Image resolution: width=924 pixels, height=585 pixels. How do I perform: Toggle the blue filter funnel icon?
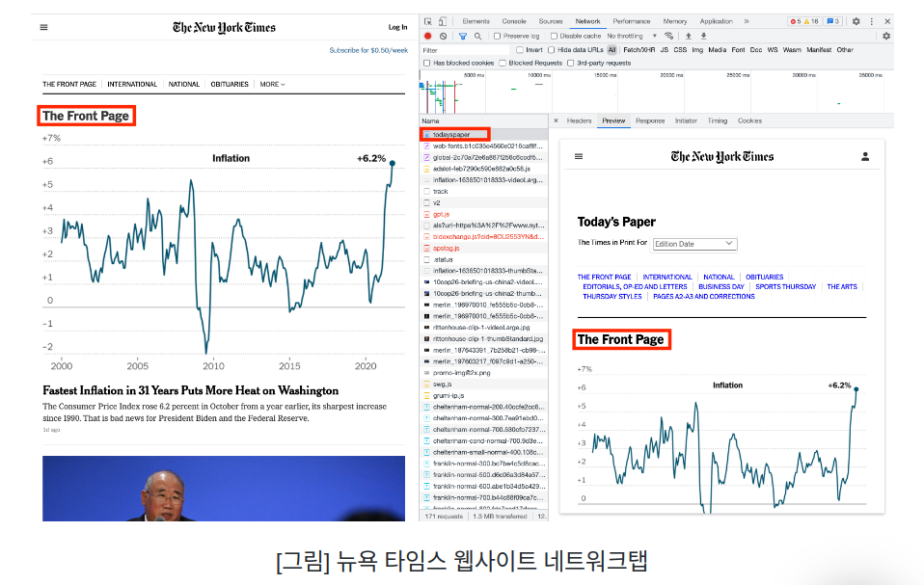coord(463,36)
